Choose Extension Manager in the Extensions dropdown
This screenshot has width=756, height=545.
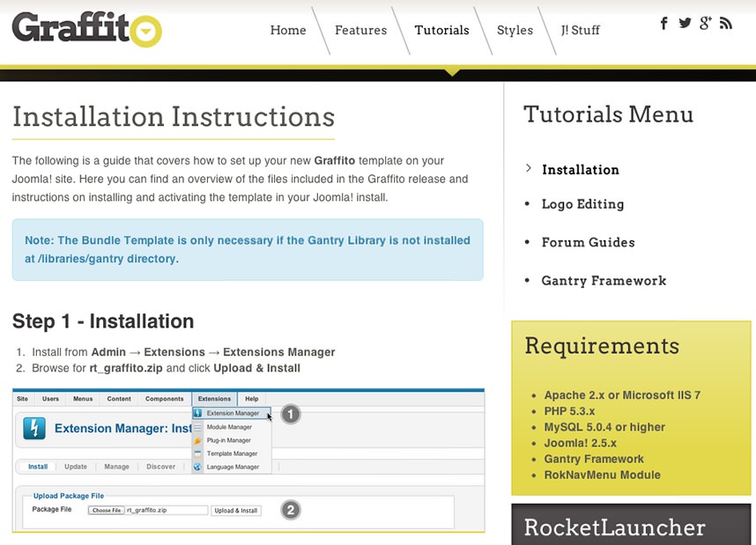point(232,413)
